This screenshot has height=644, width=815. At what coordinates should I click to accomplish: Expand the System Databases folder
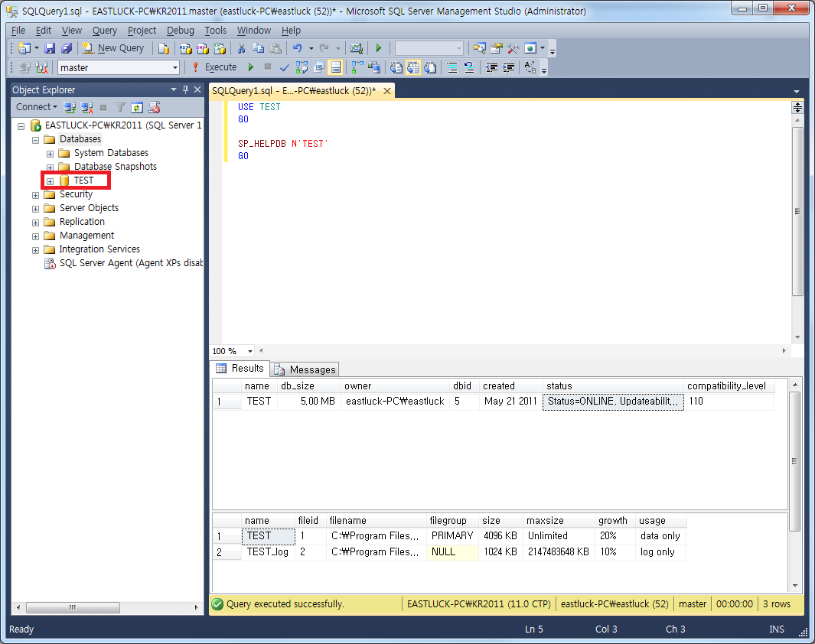(50, 154)
